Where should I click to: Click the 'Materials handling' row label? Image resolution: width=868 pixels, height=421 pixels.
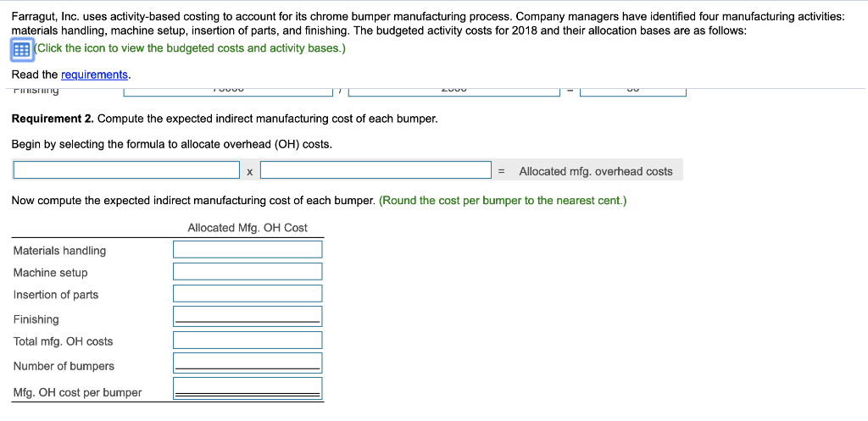pyautogui.click(x=60, y=251)
